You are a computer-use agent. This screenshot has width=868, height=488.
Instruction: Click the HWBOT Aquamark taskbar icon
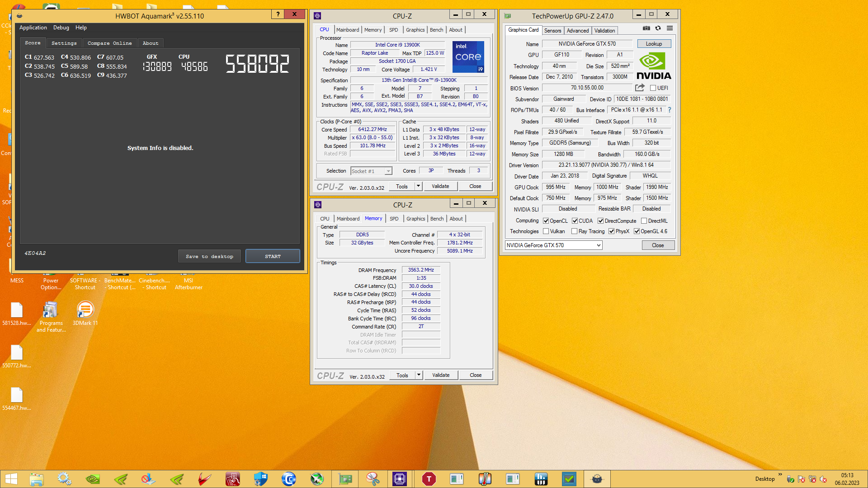[x=597, y=479]
